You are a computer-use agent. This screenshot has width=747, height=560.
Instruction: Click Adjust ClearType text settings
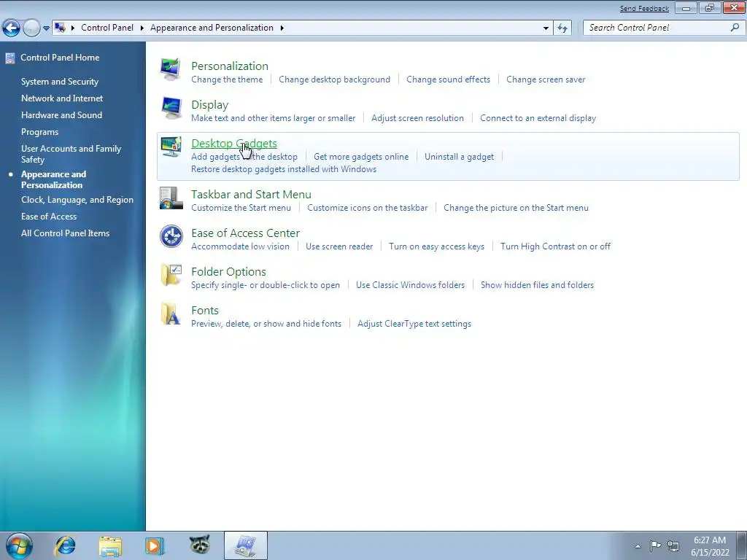click(414, 324)
